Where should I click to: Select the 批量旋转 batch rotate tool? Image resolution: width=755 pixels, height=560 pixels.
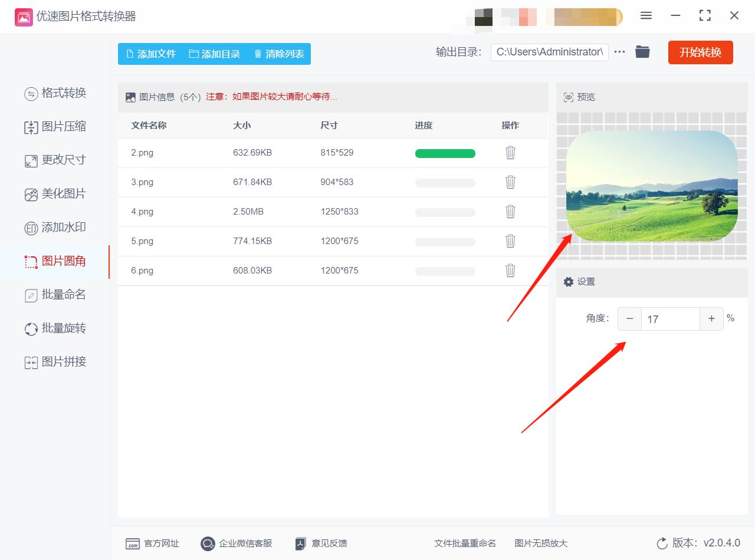tap(56, 328)
